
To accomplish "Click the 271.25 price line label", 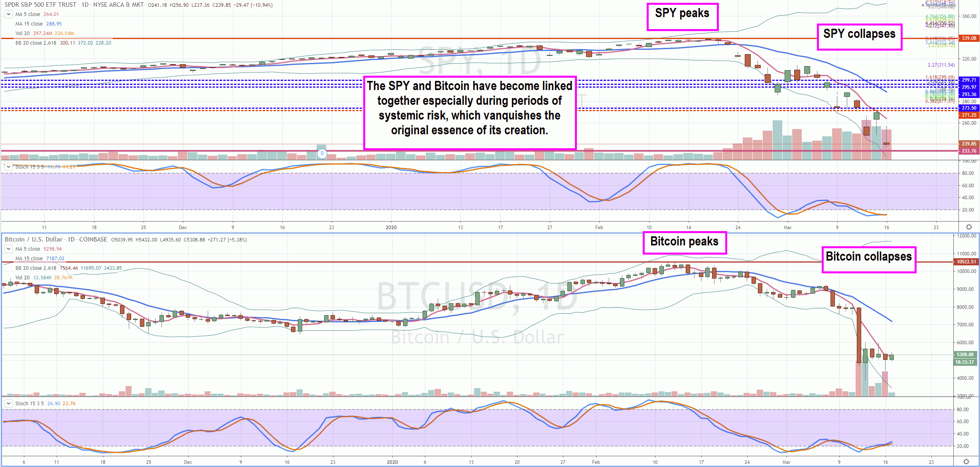I will coord(969,115).
